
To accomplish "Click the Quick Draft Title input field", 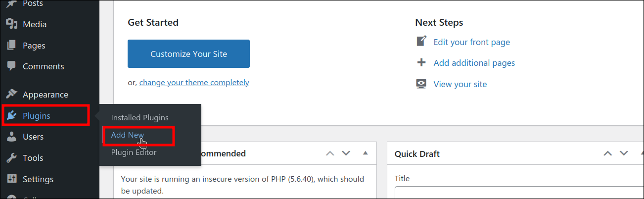I will coord(514,193).
